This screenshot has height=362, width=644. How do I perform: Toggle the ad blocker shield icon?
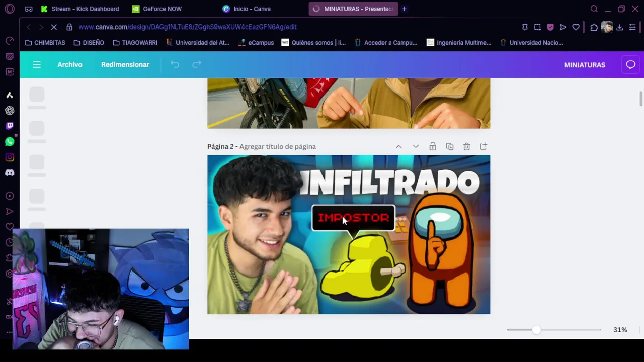(550, 27)
